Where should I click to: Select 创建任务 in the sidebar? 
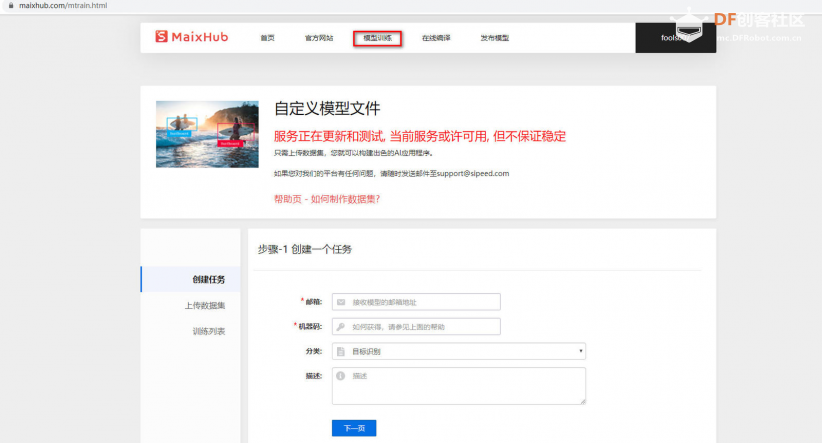(x=191, y=279)
